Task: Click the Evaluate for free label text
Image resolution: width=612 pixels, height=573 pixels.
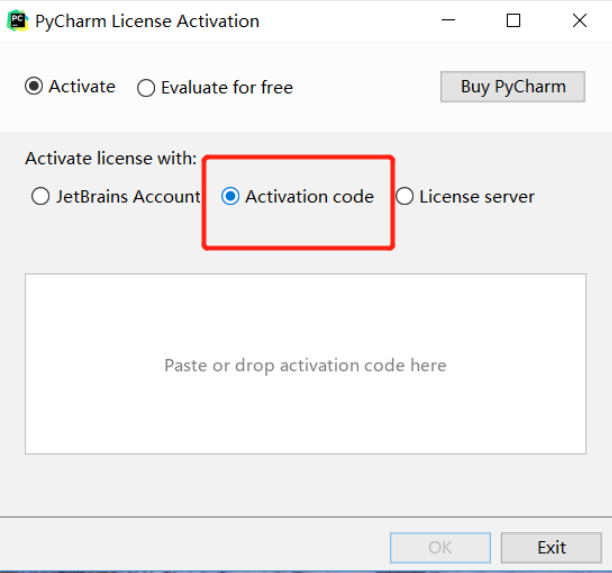Action: [x=227, y=87]
